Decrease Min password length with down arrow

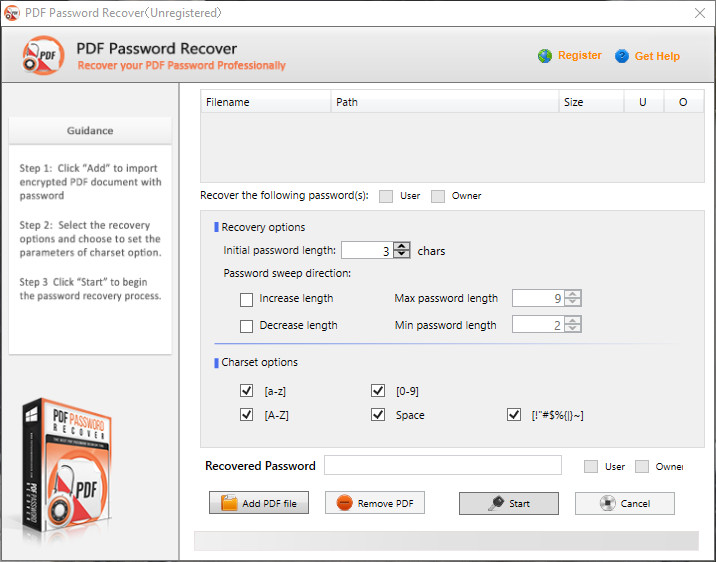573,329
